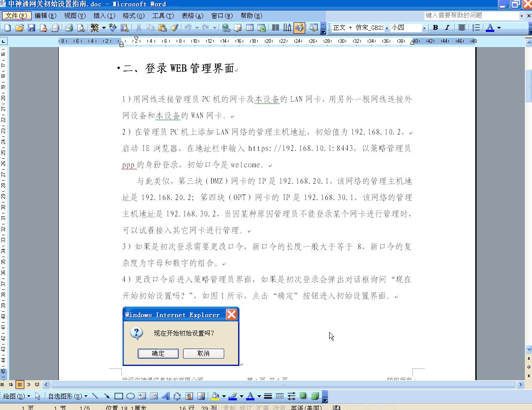Click the 取消 button in the dialog image
The image size is (532, 410).
click(x=204, y=353)
